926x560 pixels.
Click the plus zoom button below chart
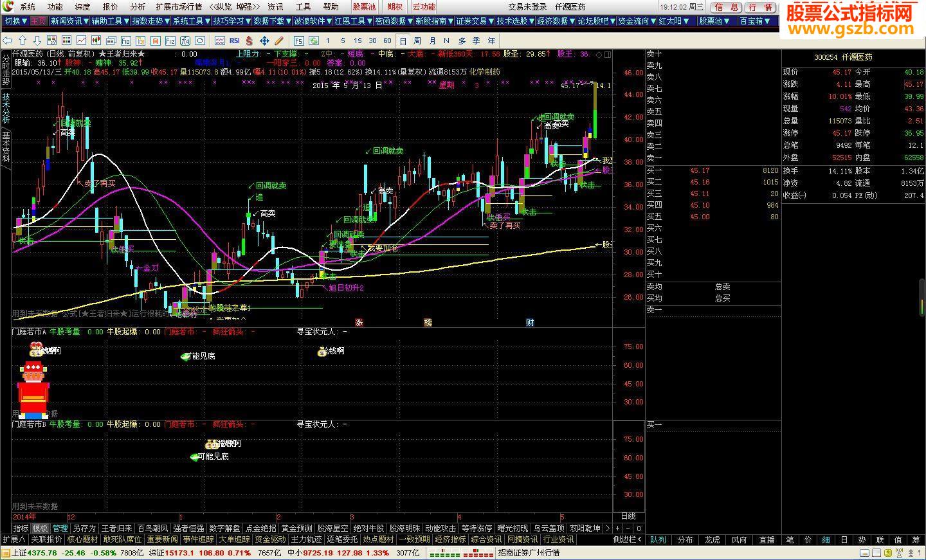617,528
